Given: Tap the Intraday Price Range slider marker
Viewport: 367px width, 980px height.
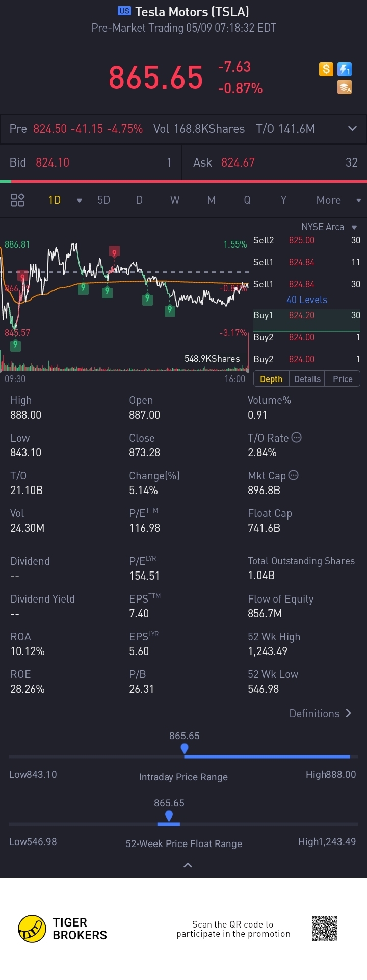Looking at the screenshot, I should 185,749.
